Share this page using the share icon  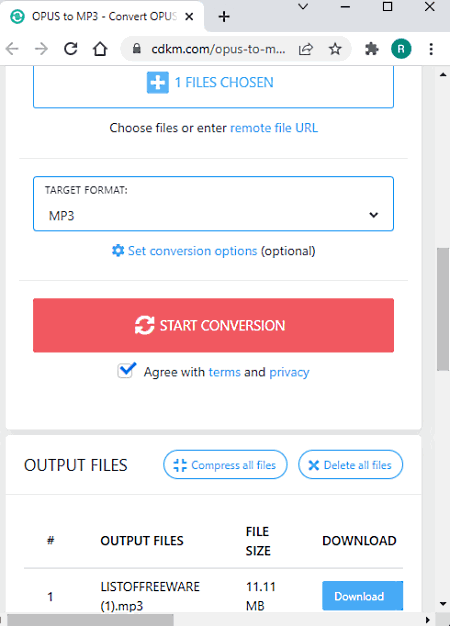pyautogui.click(x=306, y=49)
